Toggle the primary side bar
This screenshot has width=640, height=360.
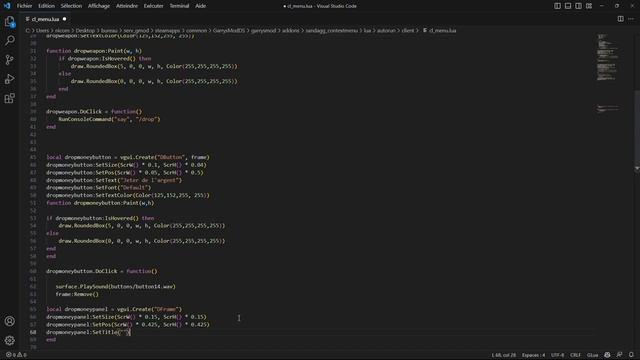pyautogui.click(x=557, y=6)
